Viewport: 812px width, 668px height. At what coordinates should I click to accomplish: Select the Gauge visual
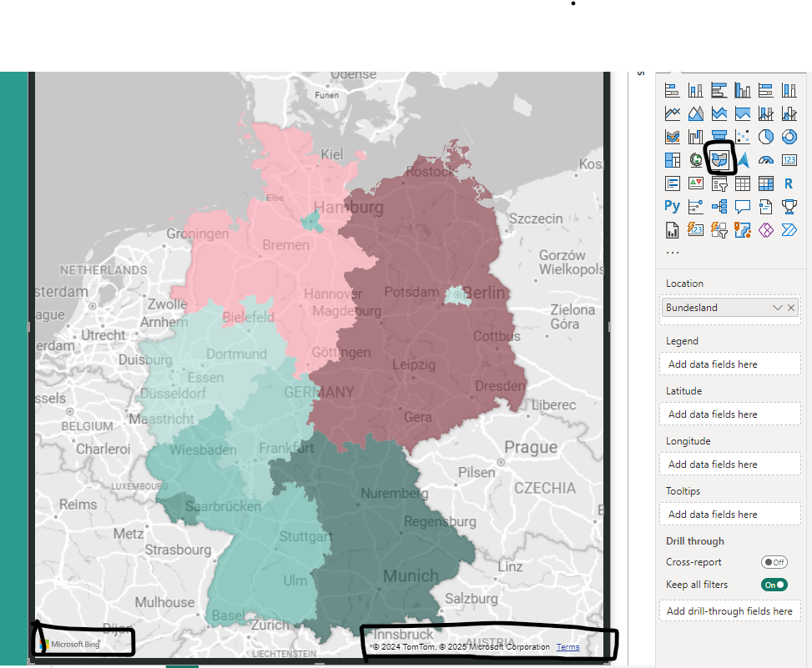[766, 160]
